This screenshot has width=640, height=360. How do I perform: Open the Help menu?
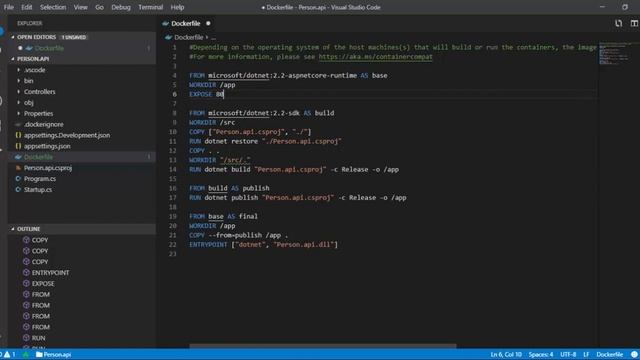[x=177, y=7]
